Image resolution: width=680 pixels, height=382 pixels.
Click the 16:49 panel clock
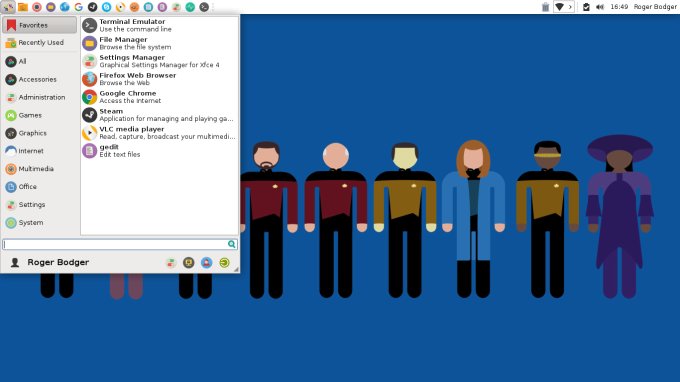[619, 7]
